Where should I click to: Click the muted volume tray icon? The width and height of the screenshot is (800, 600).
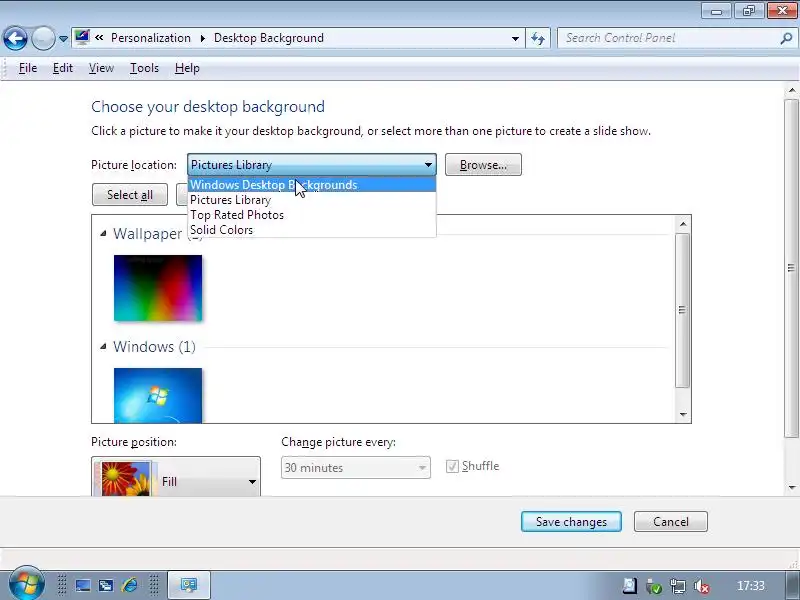click(702, 587)
